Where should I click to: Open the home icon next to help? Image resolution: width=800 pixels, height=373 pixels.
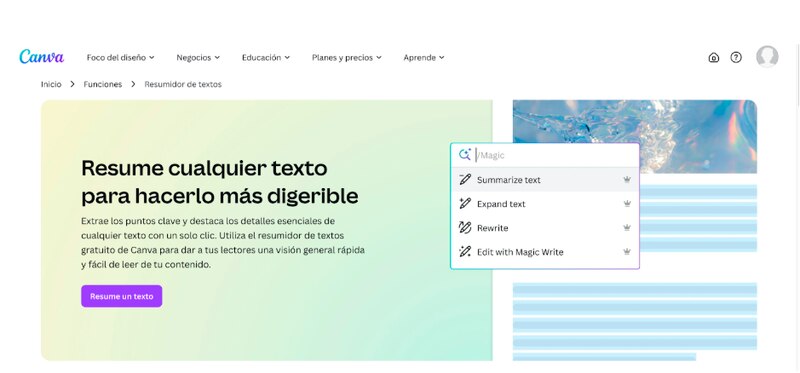[714, 57]
